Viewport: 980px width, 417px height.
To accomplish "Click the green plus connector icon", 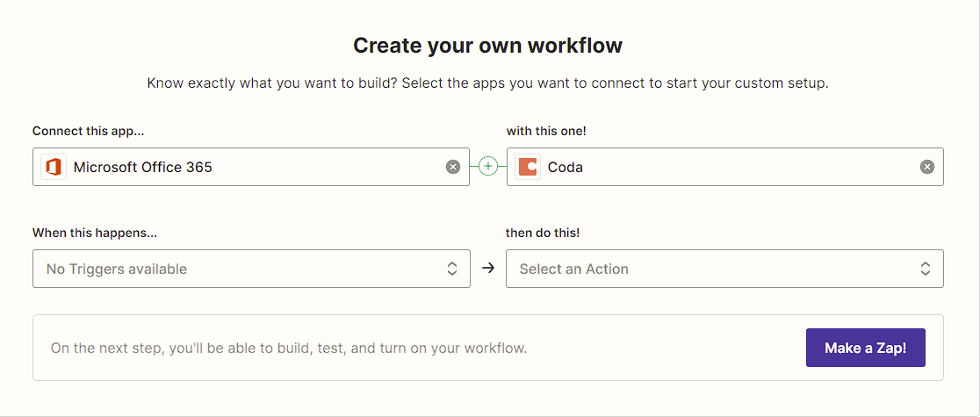I will 488,166.
